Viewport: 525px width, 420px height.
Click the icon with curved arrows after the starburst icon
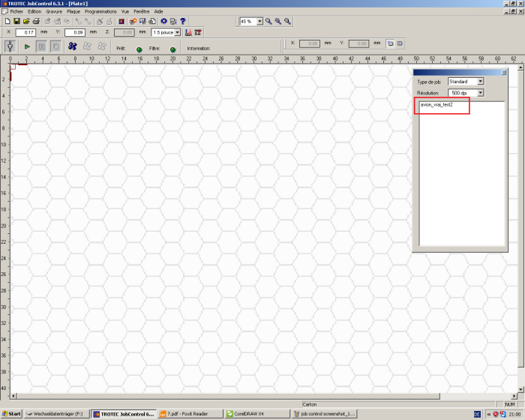pos(142,21)
